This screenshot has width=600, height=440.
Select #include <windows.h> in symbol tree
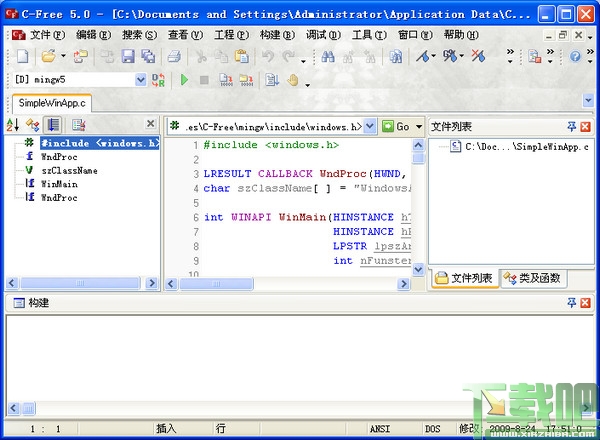[x=100, y=143]
